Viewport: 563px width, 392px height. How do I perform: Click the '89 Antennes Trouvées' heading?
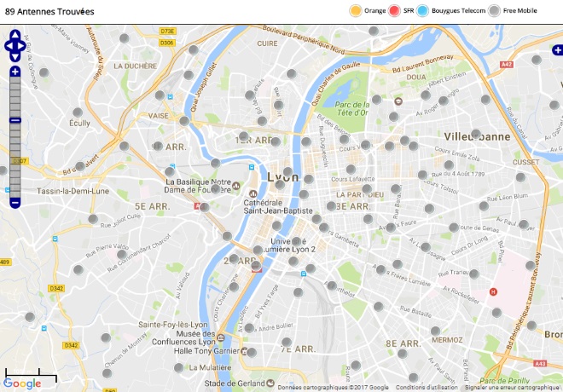coord(49,11)
